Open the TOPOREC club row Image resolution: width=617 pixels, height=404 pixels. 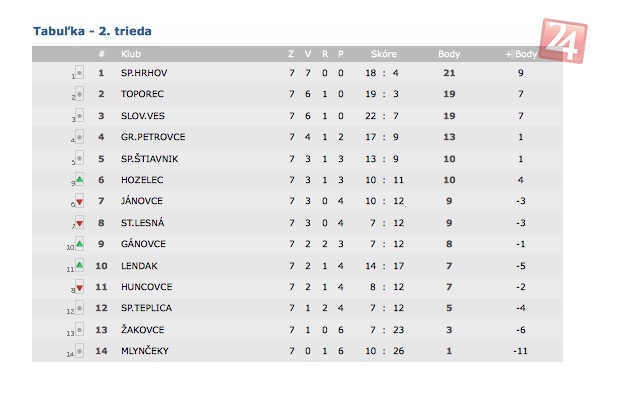click(142, 94)
